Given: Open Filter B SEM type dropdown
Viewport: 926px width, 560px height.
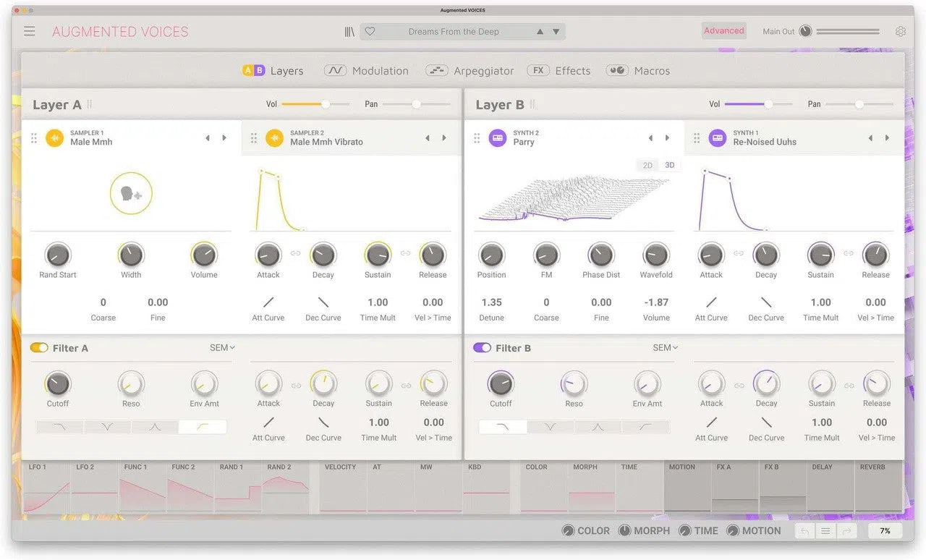Looking at the screenshot, I should (x=666, y=348).
